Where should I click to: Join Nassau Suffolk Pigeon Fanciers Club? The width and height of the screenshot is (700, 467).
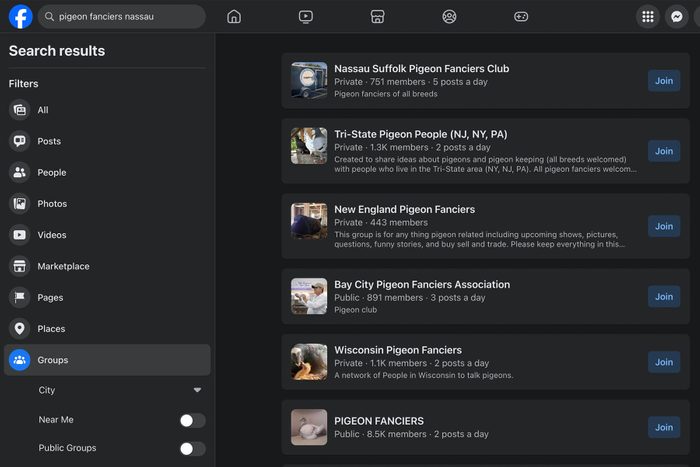[x=664, y=80]
